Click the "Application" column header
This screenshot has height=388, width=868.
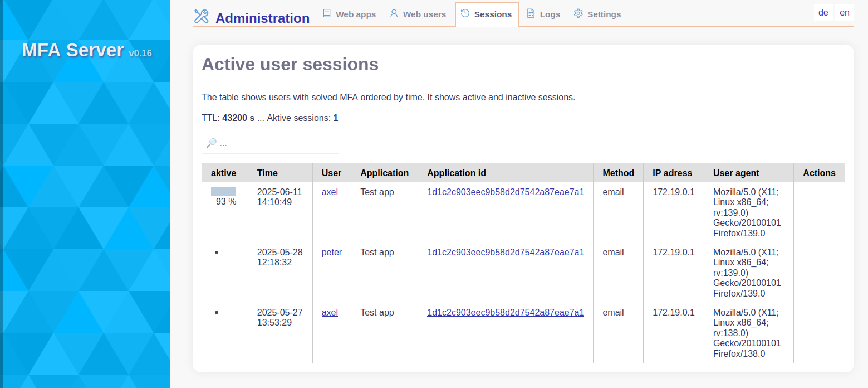coord(385,173)
